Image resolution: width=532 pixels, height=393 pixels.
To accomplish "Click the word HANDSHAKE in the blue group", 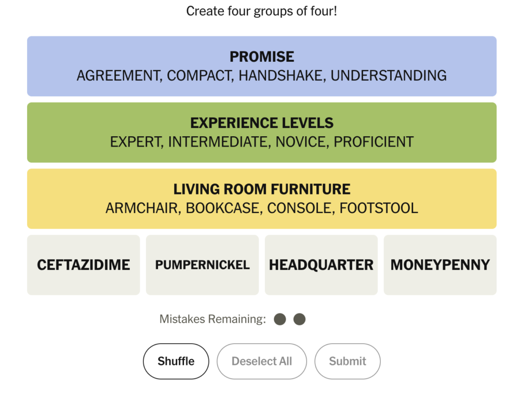I will coord(281,75).
